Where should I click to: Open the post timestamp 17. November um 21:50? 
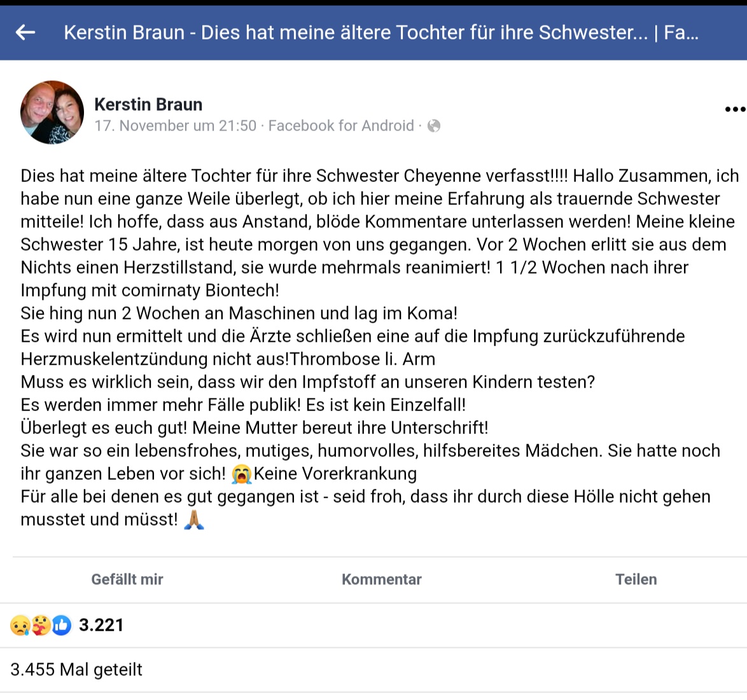pyautogui.click(x=176, y=126)
